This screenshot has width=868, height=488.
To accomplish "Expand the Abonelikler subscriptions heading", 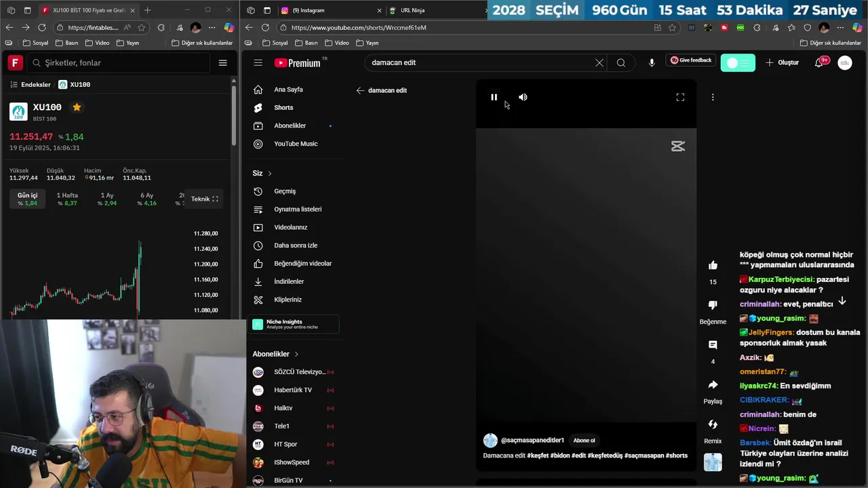I will pos(275,354).
